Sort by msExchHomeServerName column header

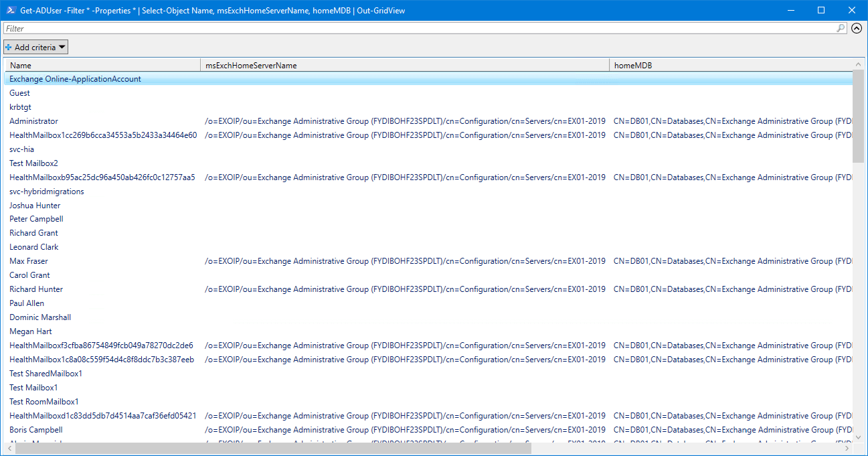point(405,65)
